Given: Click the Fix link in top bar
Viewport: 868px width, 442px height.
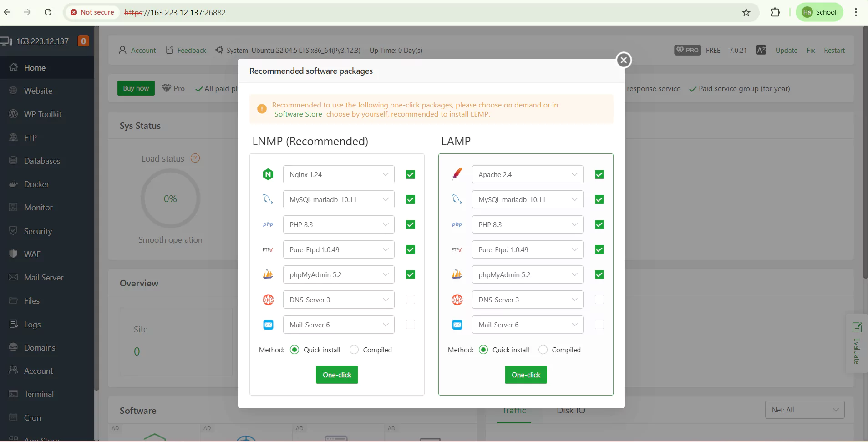Looking at the screenshot, I should pos(811,50).
